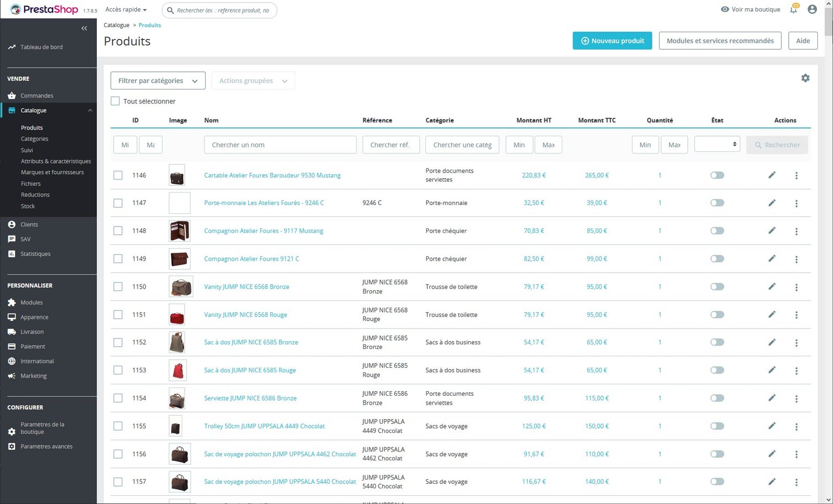Open three-dot menu for product 1157
The width and height of the screenshot is (833, 504).
[x=796, y=482]
